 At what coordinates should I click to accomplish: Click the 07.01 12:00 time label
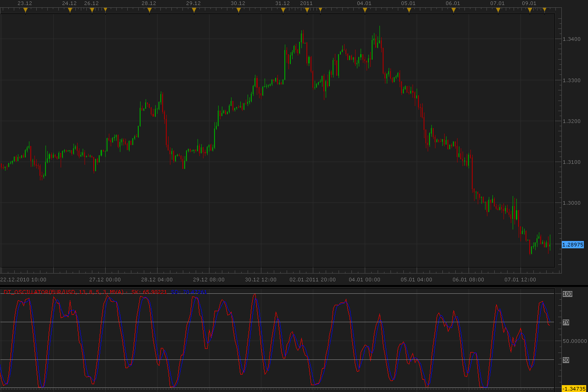(x=520, y=279)
